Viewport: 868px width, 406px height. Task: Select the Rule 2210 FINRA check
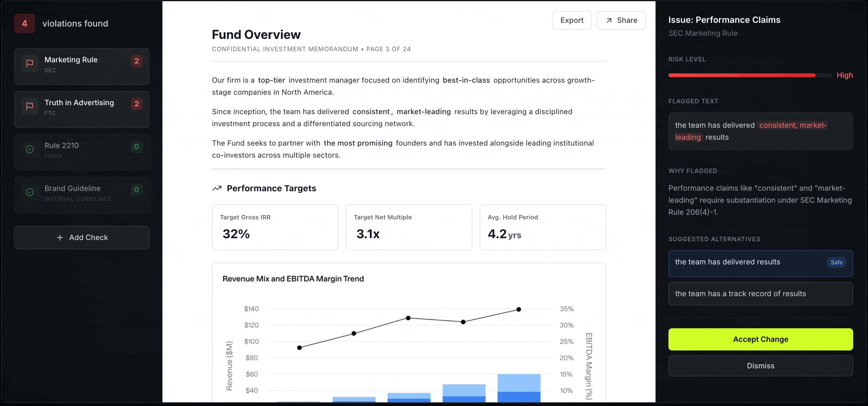pos(82,152)
